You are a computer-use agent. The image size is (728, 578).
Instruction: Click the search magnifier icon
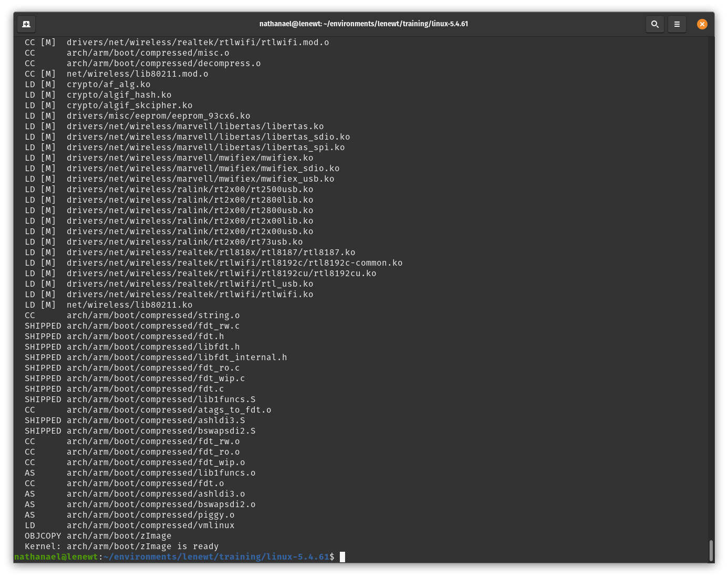coord(654,24)
